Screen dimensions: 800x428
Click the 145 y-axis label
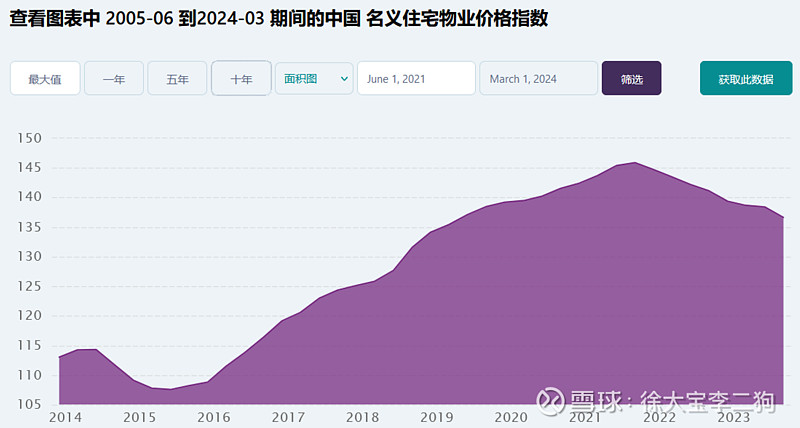click(x=29, y=168)
